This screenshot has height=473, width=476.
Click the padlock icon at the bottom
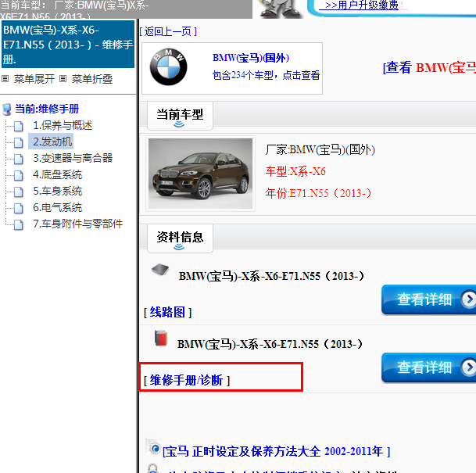152,468
